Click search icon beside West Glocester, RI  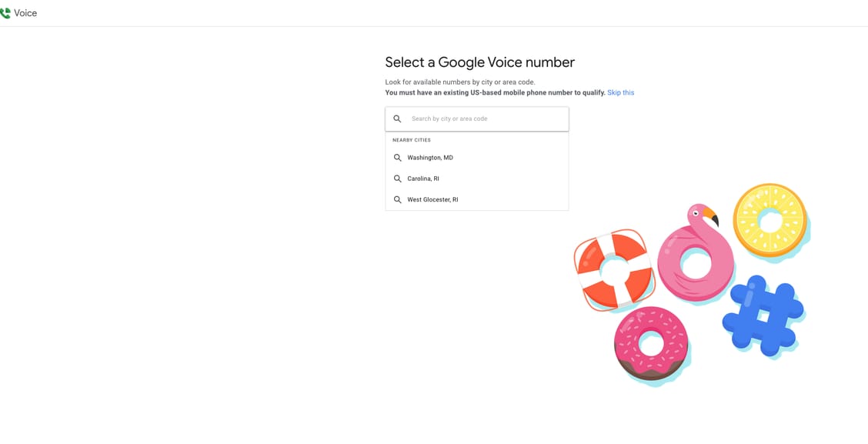tap(397, 200)
